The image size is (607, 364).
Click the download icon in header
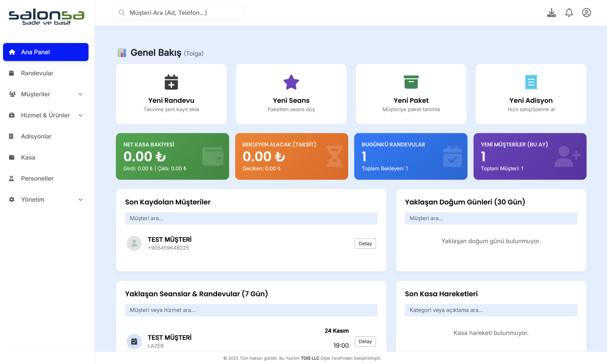pos(551,13)
